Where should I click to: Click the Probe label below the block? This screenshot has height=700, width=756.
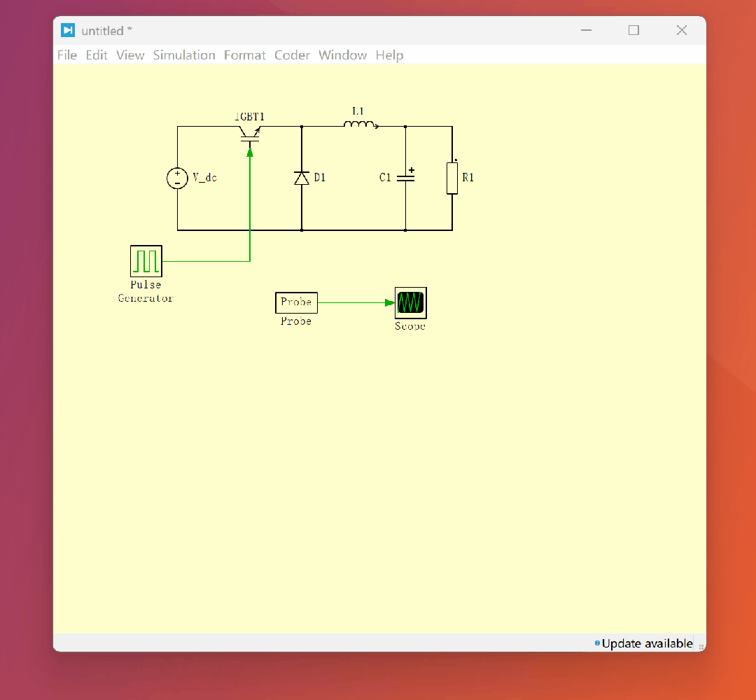(296, 321)
